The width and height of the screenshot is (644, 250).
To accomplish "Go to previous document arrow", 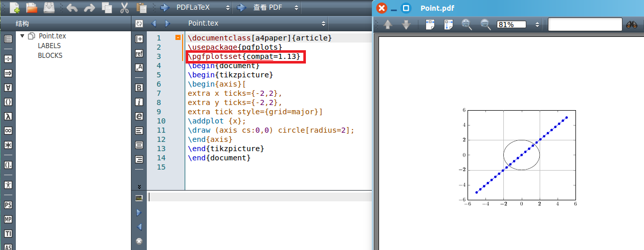I will point(153,24).
